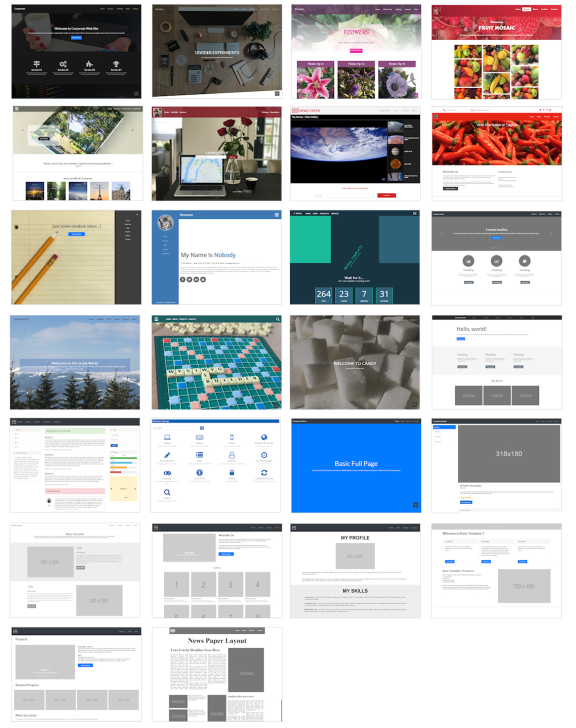This screenshot has height=728, width=576.
Task: Select the Flowers template thumbnail
Action: tap(356, 52)
